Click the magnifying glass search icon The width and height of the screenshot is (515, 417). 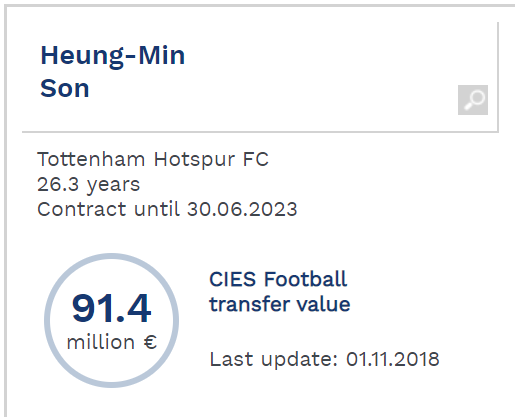click(x=473, y=100)
